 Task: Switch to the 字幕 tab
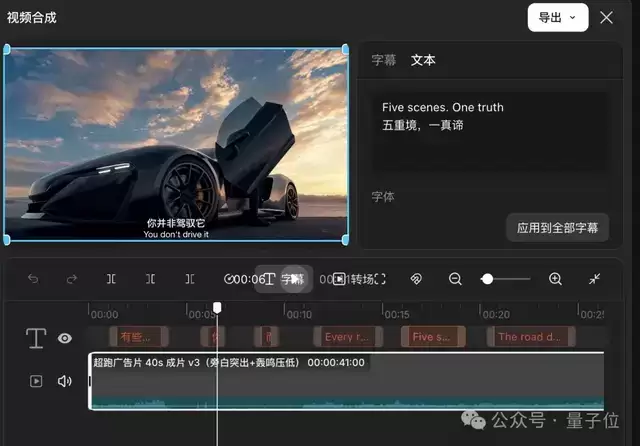pyautogui.click(x=384, y=60)
